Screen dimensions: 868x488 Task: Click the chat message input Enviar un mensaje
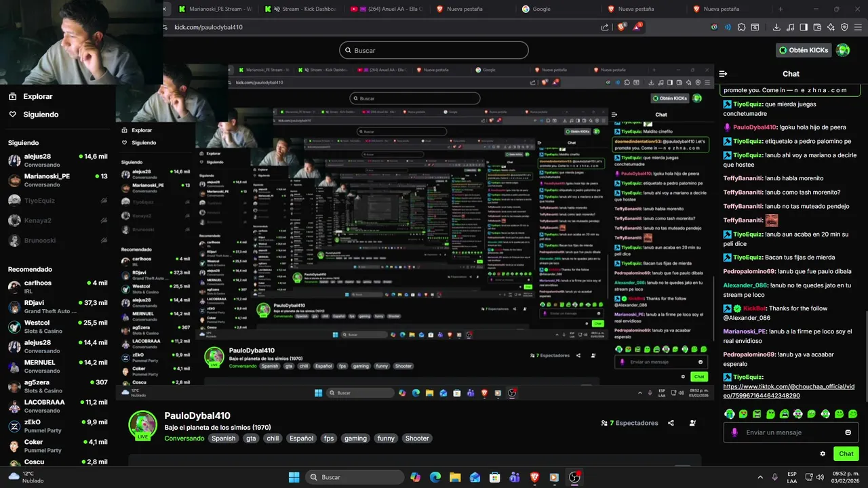pos(791,432)
